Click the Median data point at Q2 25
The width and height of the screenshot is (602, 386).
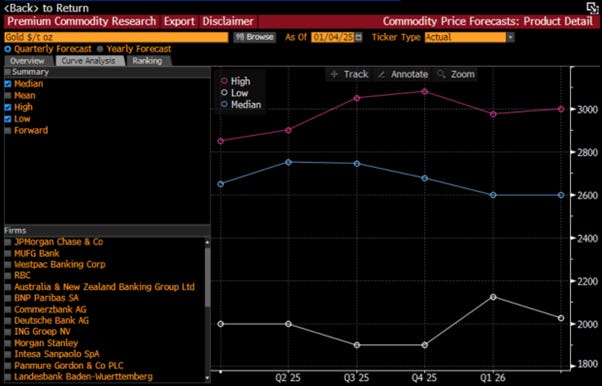(288, 162)
